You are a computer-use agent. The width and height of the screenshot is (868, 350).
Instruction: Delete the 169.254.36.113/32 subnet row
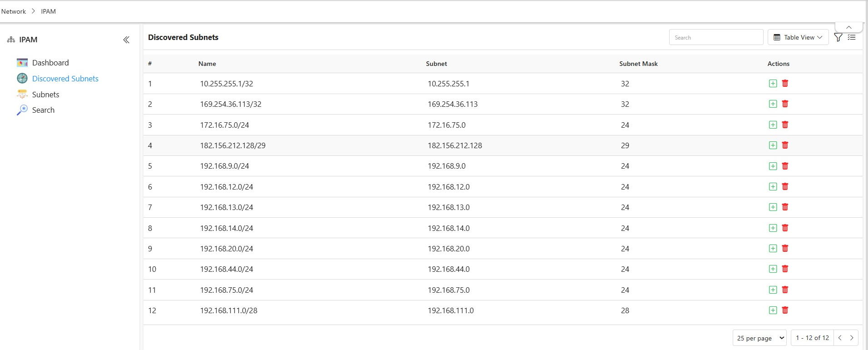click(785, 104)
